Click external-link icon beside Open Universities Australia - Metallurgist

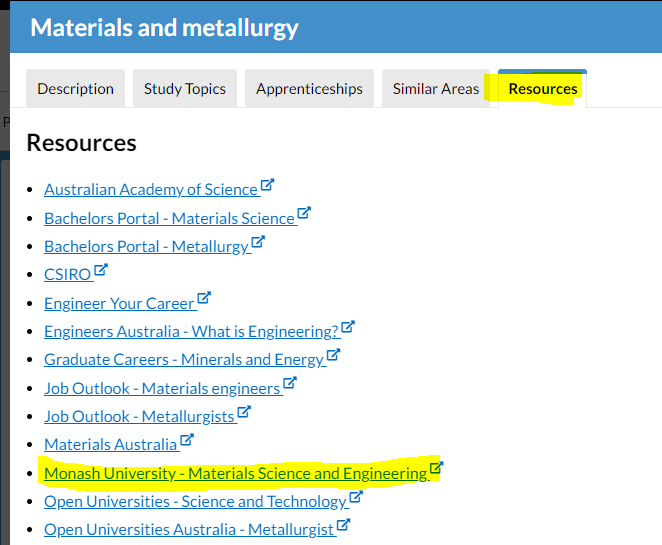tap(343, 525)
